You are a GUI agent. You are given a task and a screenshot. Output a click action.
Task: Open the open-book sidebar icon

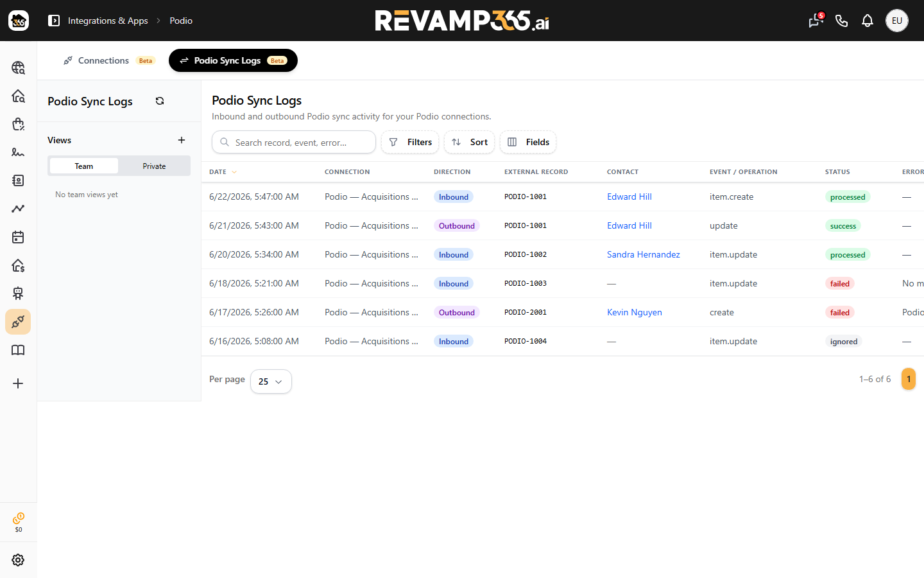point(18,350)
